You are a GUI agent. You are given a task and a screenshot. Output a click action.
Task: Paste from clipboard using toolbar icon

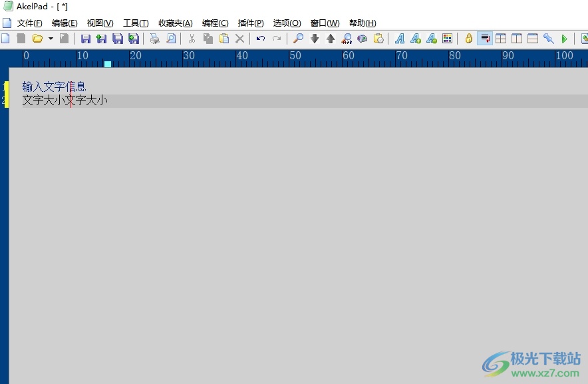click(x=224, y=39)
